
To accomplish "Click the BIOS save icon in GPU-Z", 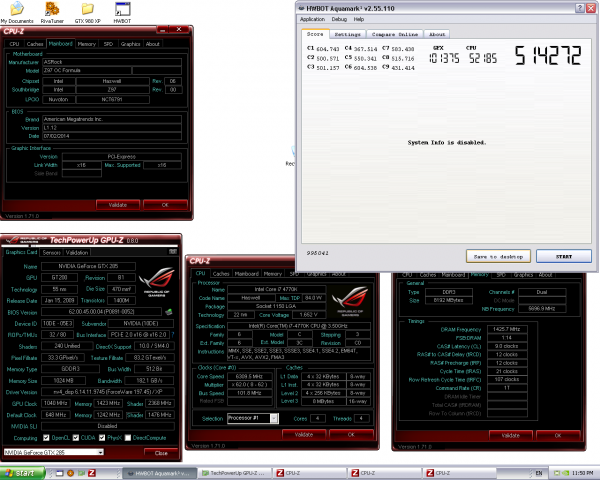I will click(x=169, y=312).
